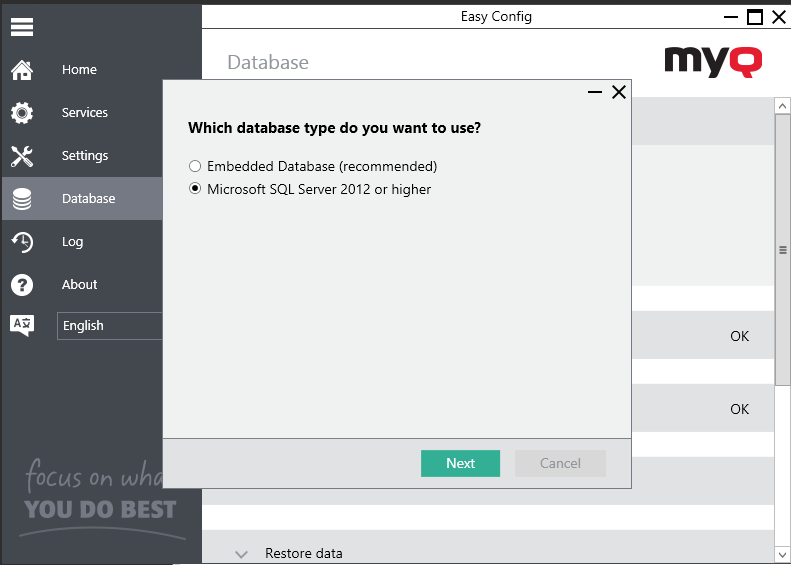Click the Database stack icon
Viewport: 791px width, 565px height.
click(22, 199)
